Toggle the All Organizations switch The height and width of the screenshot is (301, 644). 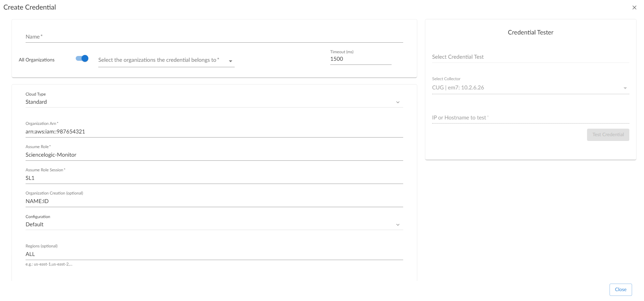click(82, 59)
